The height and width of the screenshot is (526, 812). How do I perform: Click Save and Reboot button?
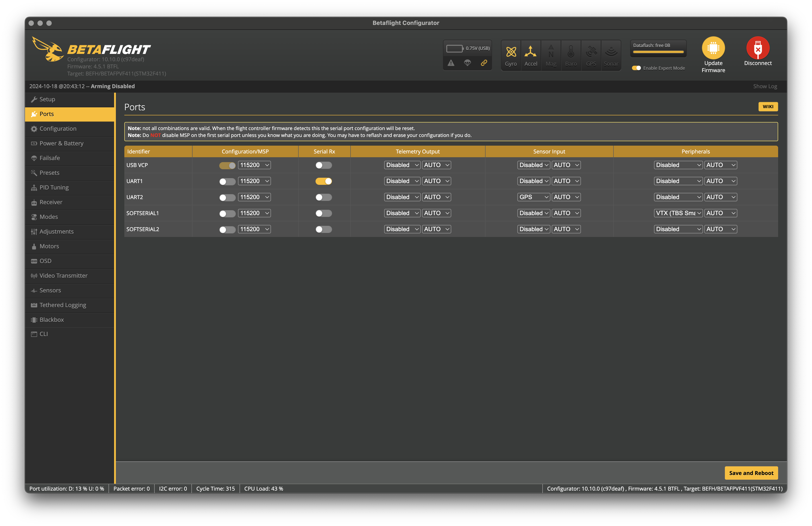click(x=751, y=473)
